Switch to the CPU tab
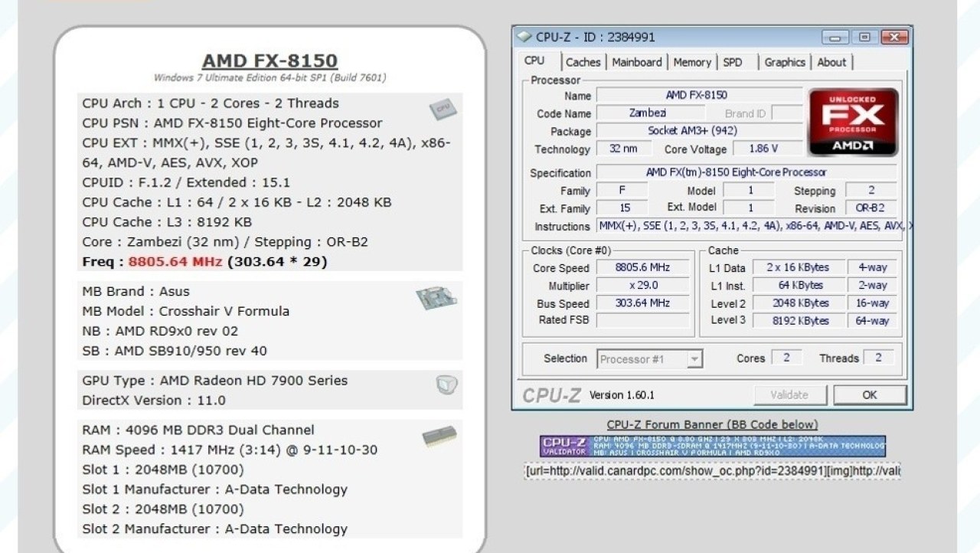The image size is (980, 553). (x=534, y=61)
